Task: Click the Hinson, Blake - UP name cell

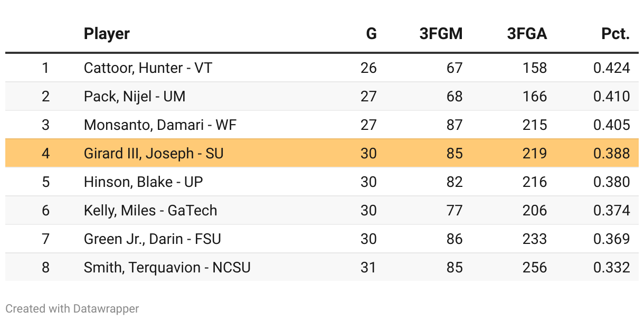Action: point(144,182)
